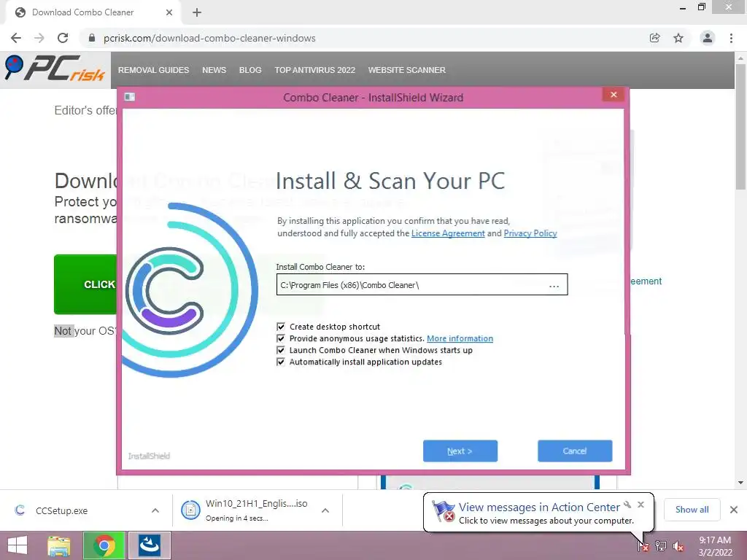Open the Windows Start menu
The image size is (747, 560).
tap(18, 545)
